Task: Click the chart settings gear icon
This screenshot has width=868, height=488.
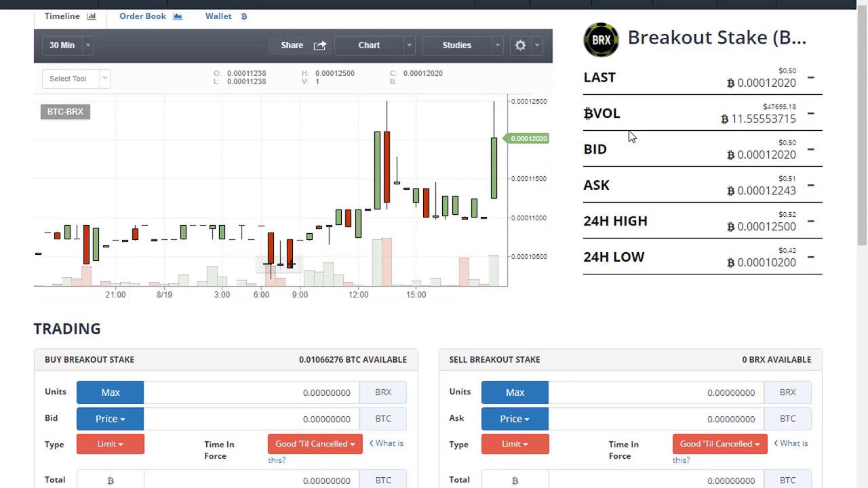Action: pos(520,45)
